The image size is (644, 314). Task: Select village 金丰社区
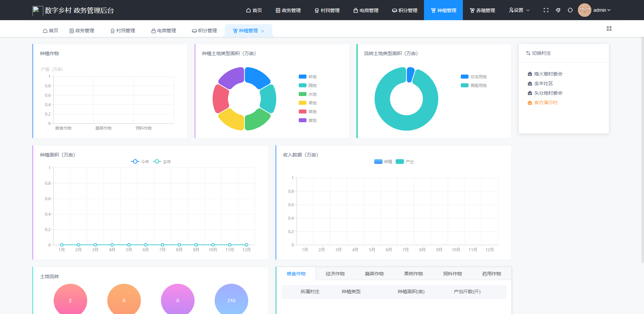point(543,83)
